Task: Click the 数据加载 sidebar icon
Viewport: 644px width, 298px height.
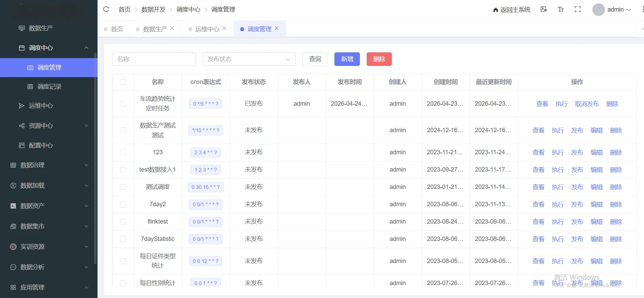Action: (x=13, y=186)
